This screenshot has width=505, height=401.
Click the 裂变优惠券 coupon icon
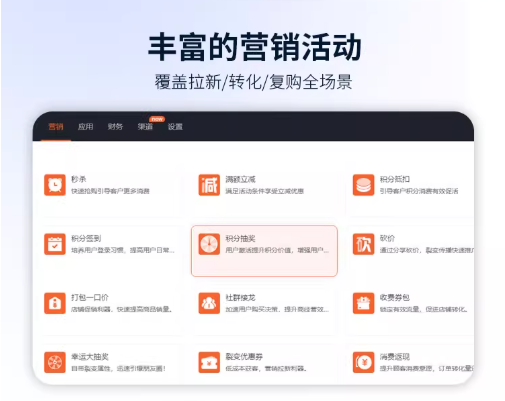209,362
